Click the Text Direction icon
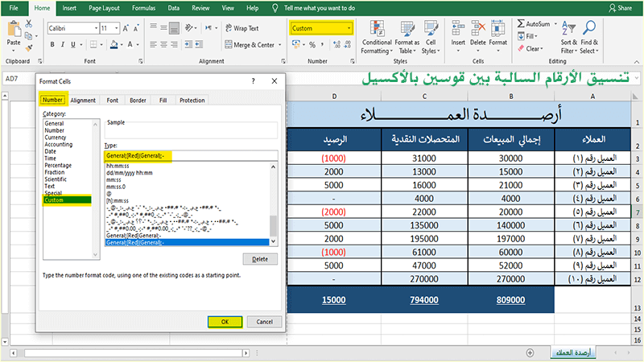644x362 pixels. coord(208,27)
